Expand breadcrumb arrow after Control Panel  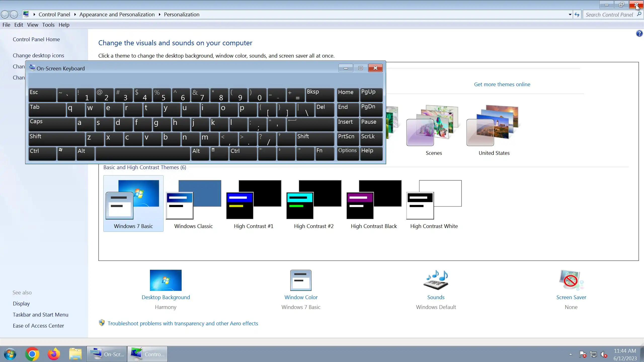(75, 15)
